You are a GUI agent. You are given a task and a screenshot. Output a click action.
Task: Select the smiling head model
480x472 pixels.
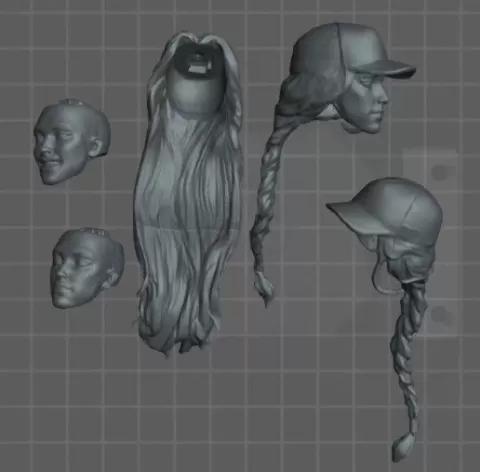pos(72,142)
